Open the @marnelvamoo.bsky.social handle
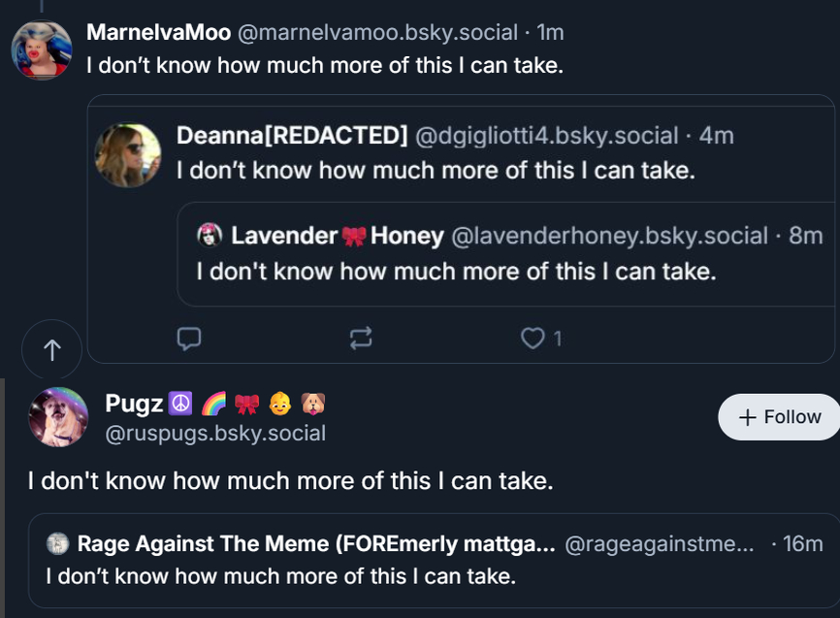Screen dimensions: 840x618 pyautogui.click(x=377, y=32)
